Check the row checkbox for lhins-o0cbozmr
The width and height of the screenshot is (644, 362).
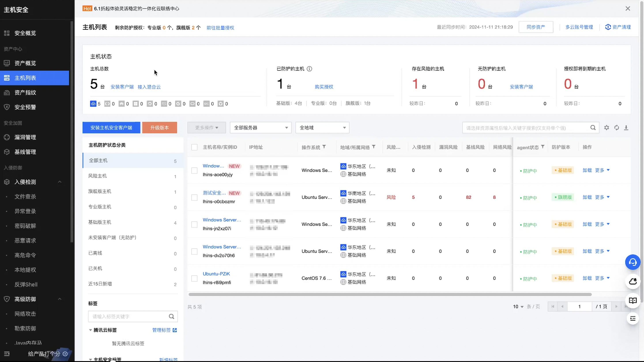click(194, 198)
